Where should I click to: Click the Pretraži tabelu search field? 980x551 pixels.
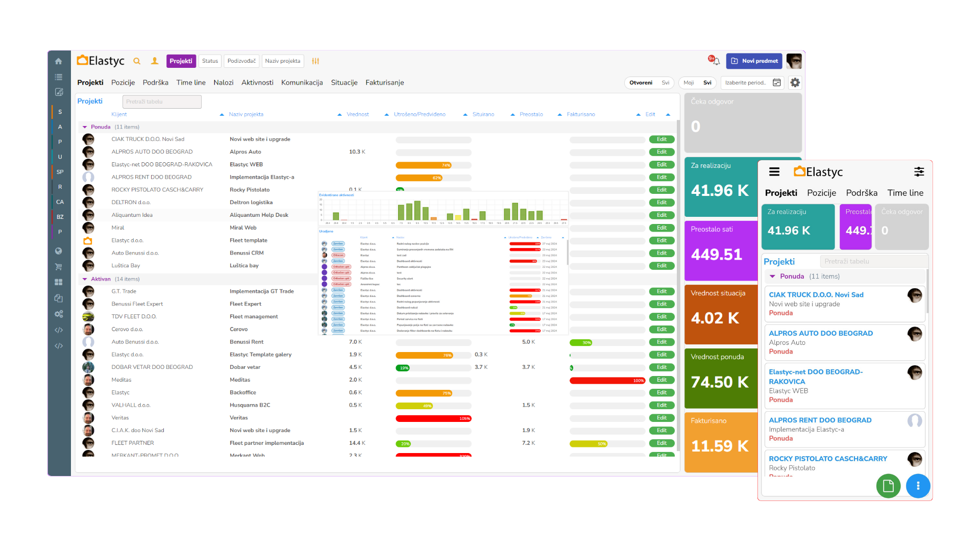point(162,102)
